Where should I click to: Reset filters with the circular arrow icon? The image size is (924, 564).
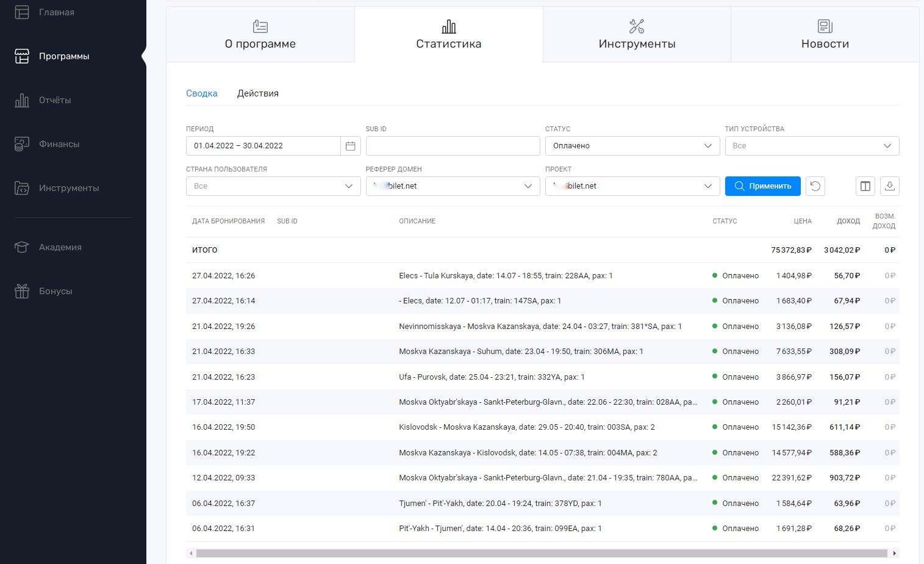tap(815, 186)
